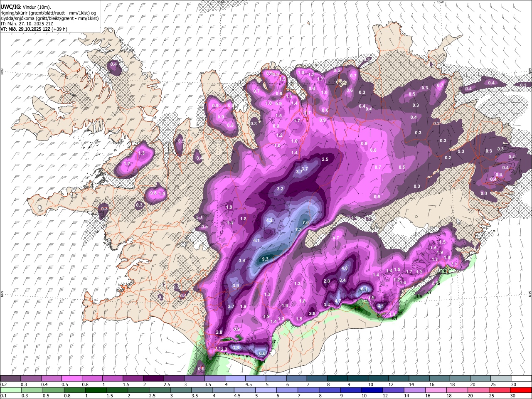The width and height of the screenshot is (532, 399).
Task: Select the 4.2 value on the map
Action: 269,220
